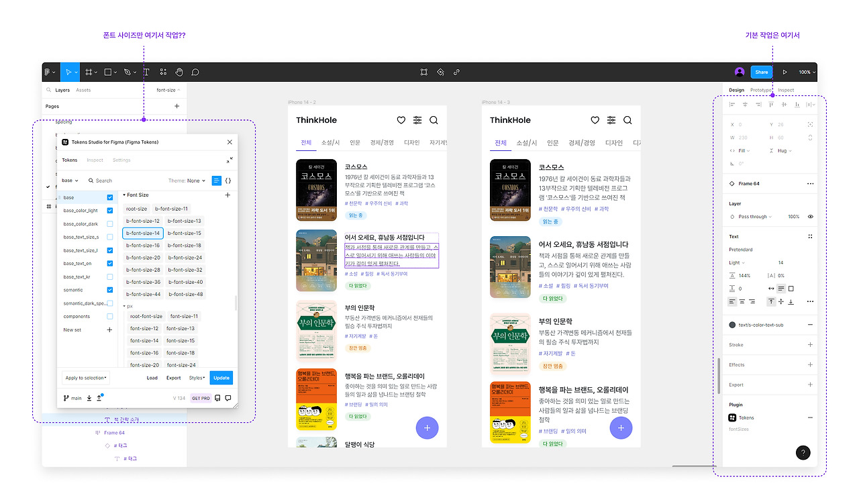Select the Tokens tab in plugin
The image size is (859, 504).
70,160
